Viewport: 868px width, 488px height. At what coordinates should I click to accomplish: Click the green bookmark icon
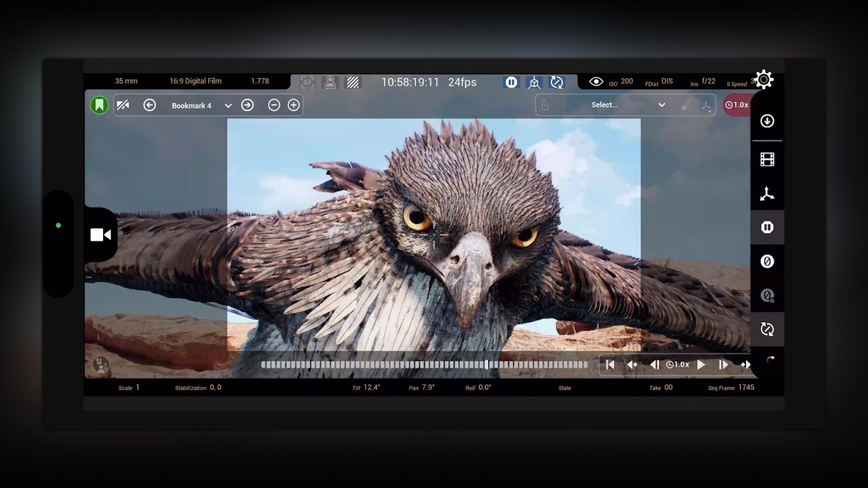click(99, 105)
